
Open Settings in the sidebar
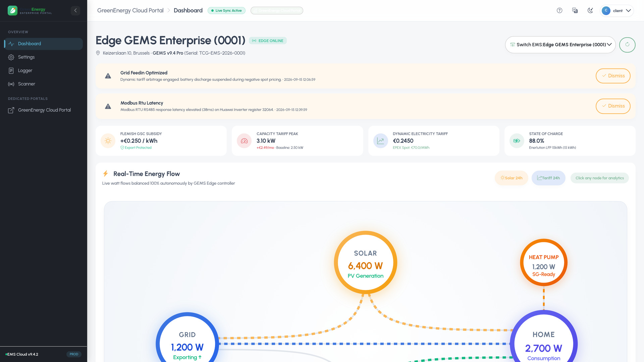pos(44,57)
